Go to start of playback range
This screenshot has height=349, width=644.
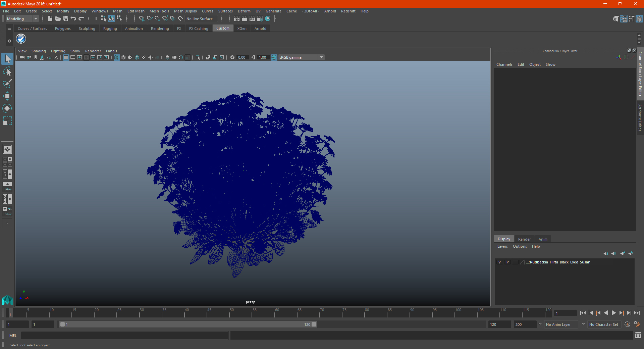(x=583, y=313)
